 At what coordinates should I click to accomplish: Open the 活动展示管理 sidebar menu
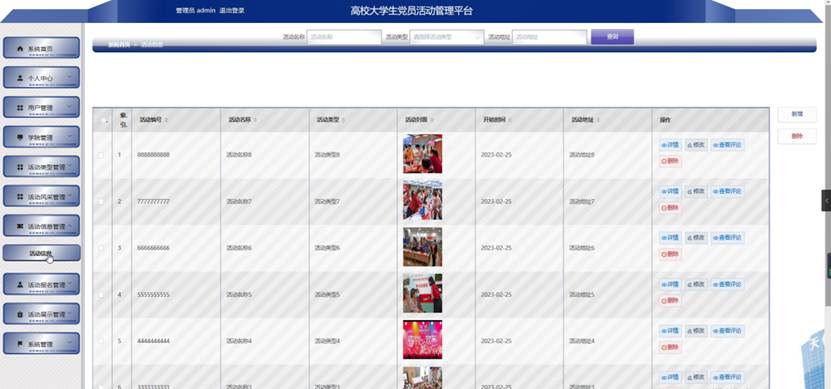[41, 314]
